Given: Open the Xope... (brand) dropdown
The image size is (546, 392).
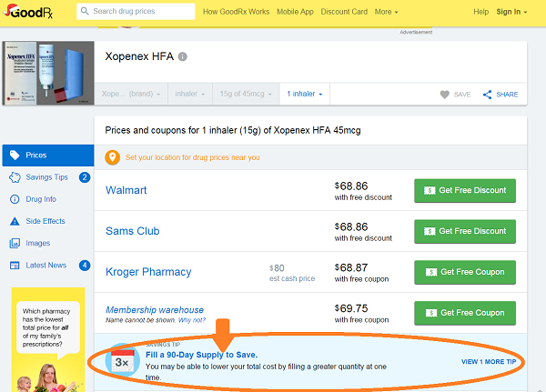Looking at the screenshot, I should (x=131, y=94).
